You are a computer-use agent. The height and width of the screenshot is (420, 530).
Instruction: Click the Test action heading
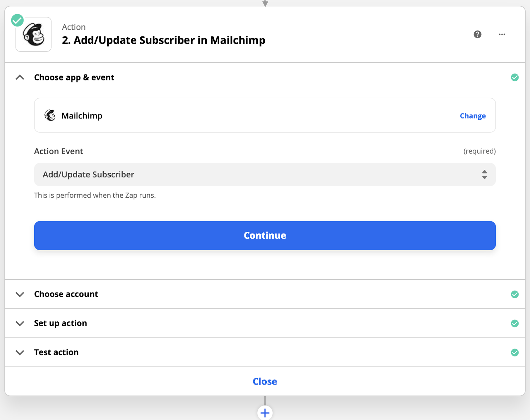56,352
